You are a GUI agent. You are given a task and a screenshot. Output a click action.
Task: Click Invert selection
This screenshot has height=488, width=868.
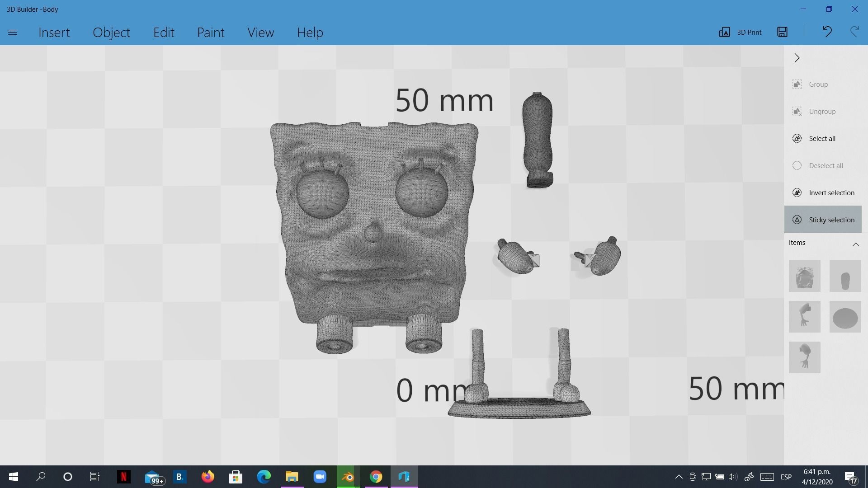tap(823, 193)
